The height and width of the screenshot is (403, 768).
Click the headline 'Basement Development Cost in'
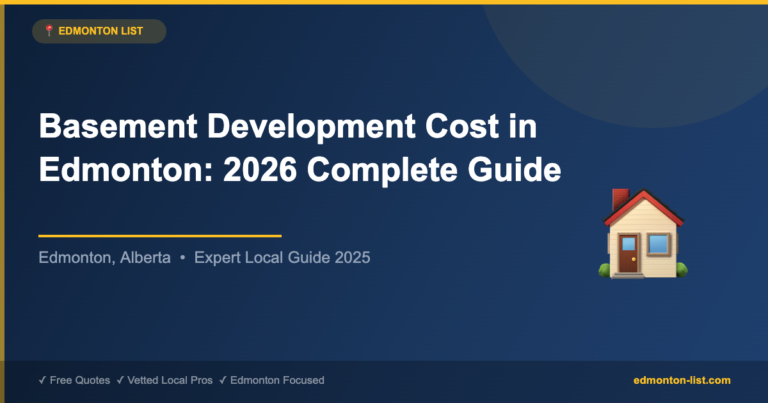(288, 126)
